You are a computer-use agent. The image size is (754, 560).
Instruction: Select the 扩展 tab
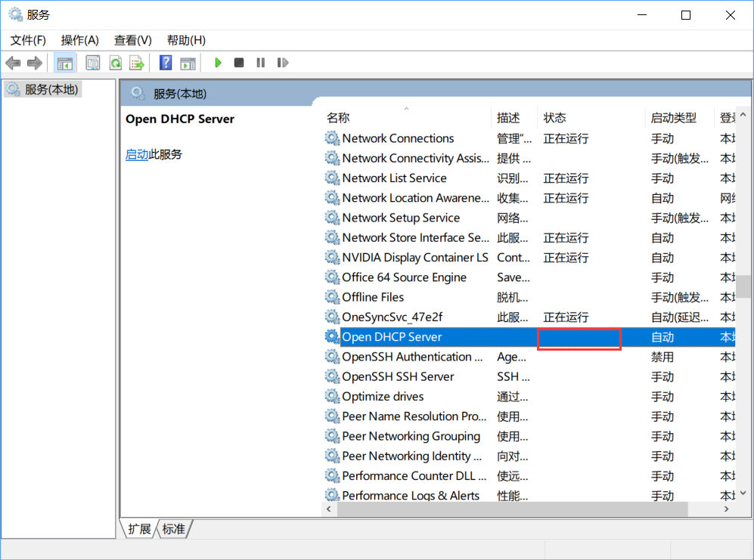coord(138,529)
